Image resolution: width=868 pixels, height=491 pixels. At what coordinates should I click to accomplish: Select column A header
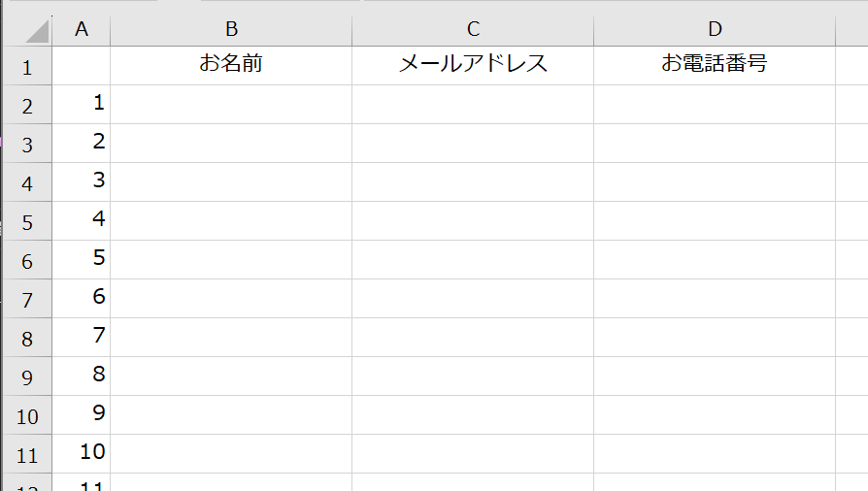pyautogui.click(x=82, y=30)
